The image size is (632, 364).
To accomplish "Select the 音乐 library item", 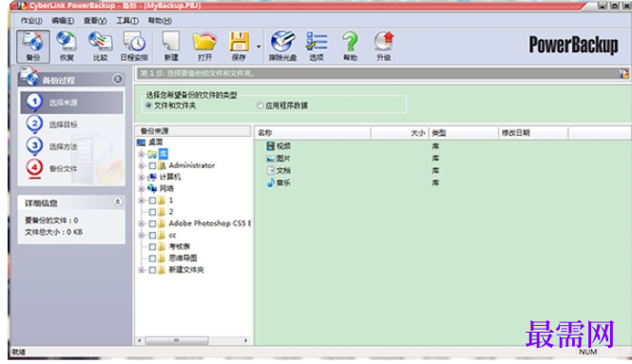I will click(278, 182).
